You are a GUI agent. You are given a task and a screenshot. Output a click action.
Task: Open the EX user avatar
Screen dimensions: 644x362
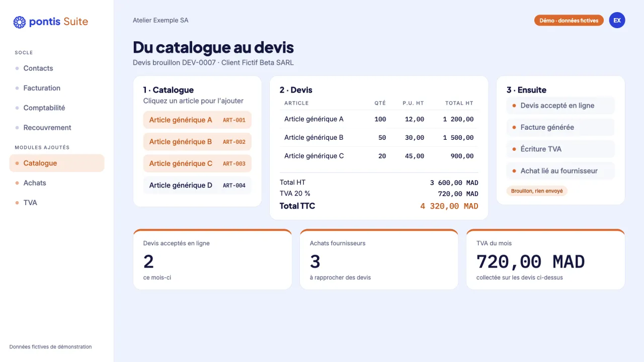[617, 20]
